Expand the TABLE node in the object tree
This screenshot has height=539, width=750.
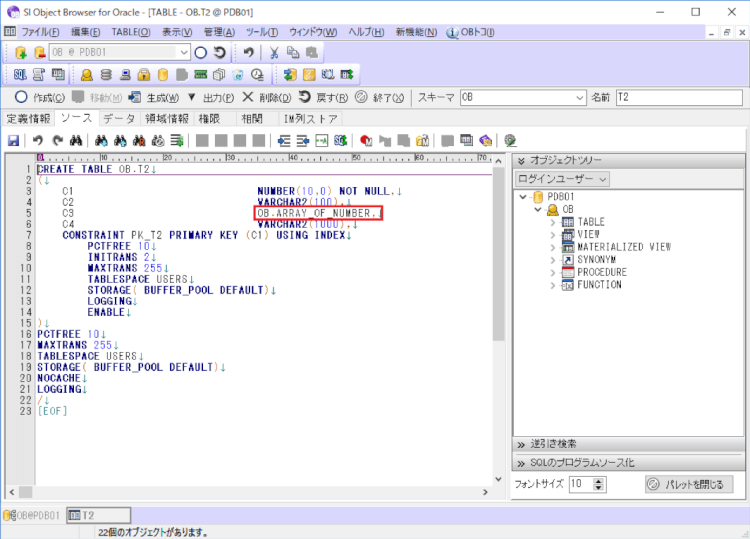point(552,222)
